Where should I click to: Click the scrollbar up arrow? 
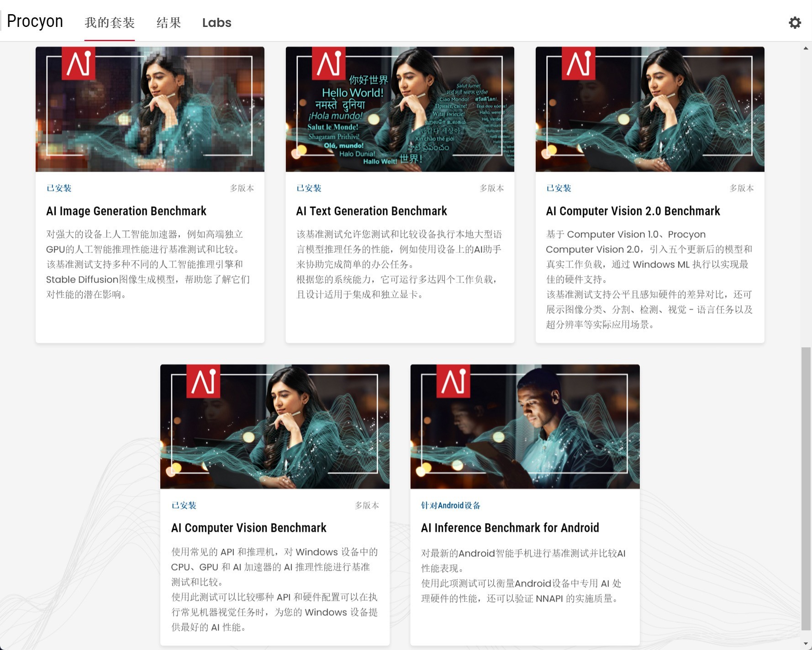pyautogui.click(x=806, y=48)
